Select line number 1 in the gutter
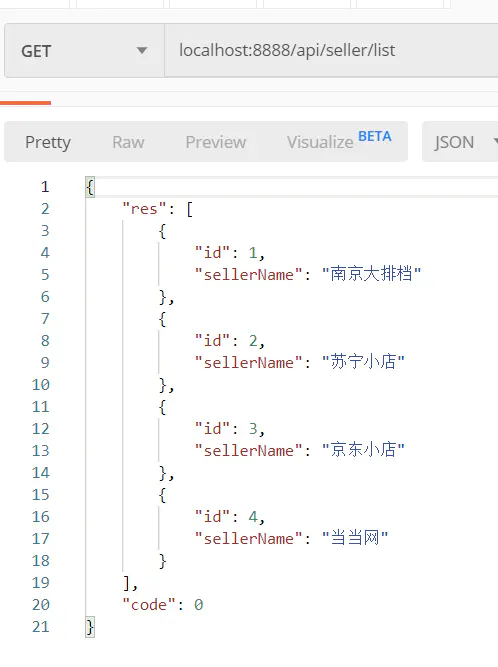 pos(45,187)
